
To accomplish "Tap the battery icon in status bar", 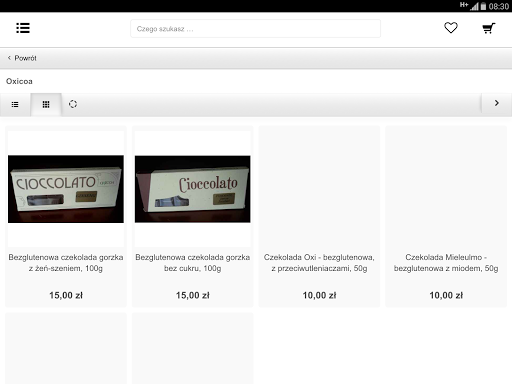I will click(x=483, y=6).
